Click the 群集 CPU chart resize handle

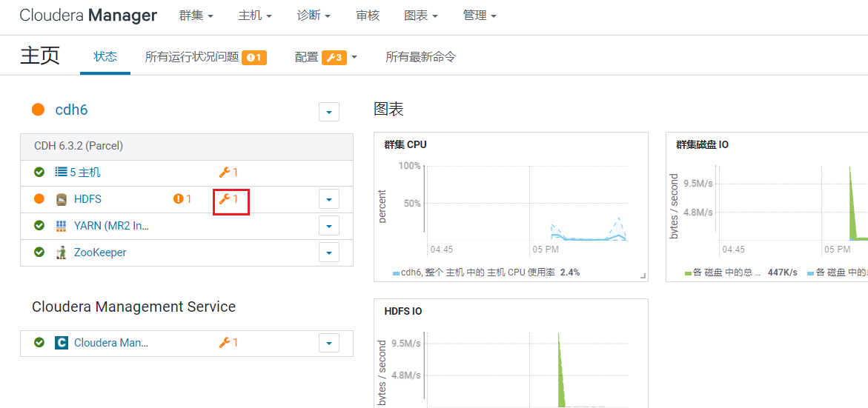coord(643,276)
